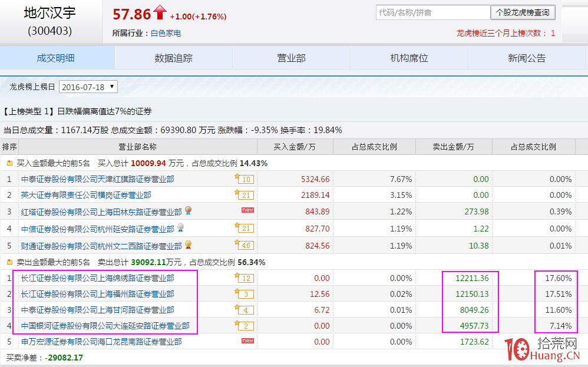Click the 代码/名称/拼音 search input field
The height and width of the screenshot is (367, 588).
pyautogui.click(x=432, y=12)
